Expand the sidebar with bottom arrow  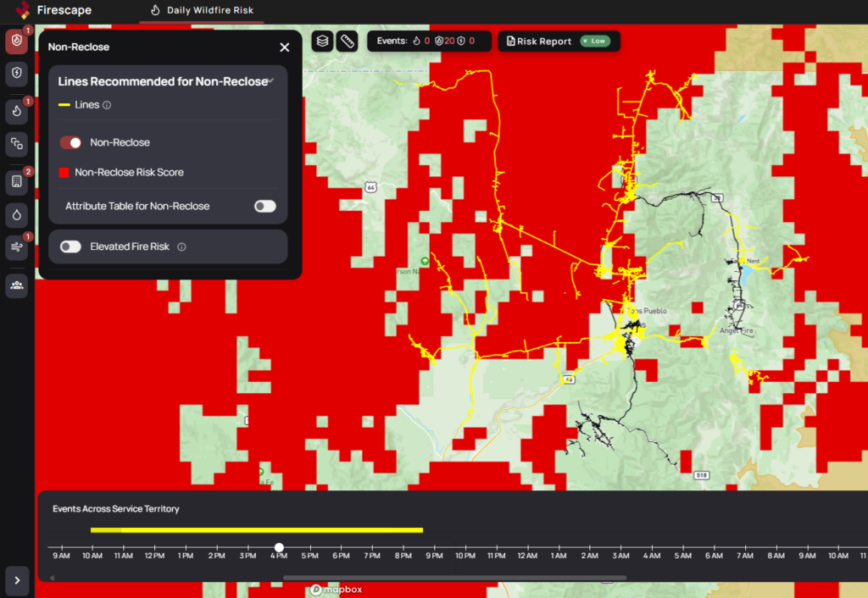(x=17, y=580)
